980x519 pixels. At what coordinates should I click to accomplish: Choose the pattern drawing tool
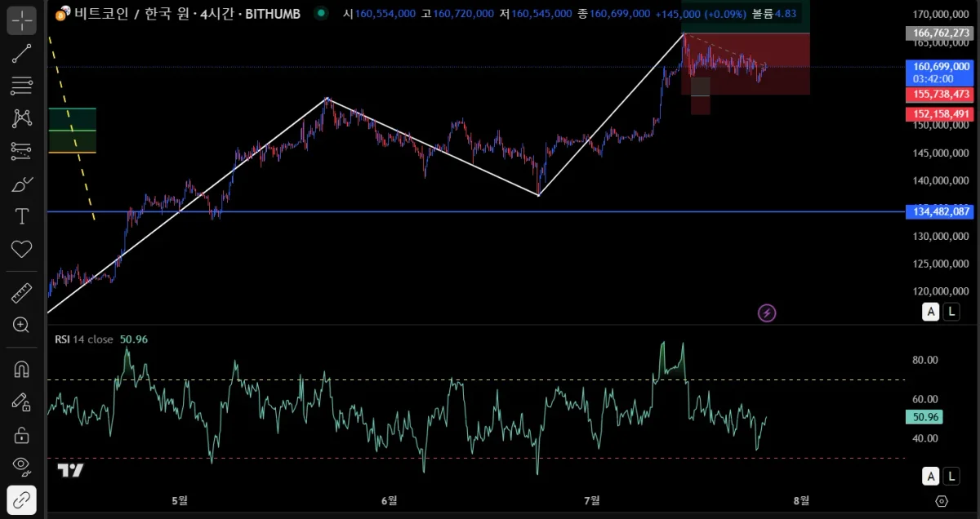21,118
